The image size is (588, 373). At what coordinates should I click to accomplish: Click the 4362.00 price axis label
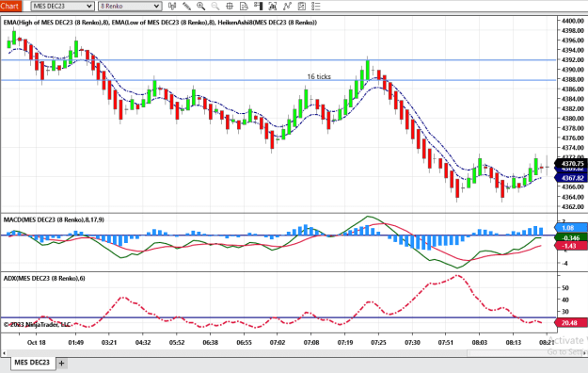coord(573,206)
